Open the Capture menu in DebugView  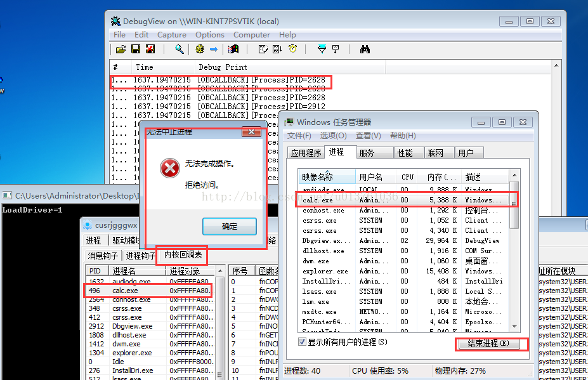(172, 35)
